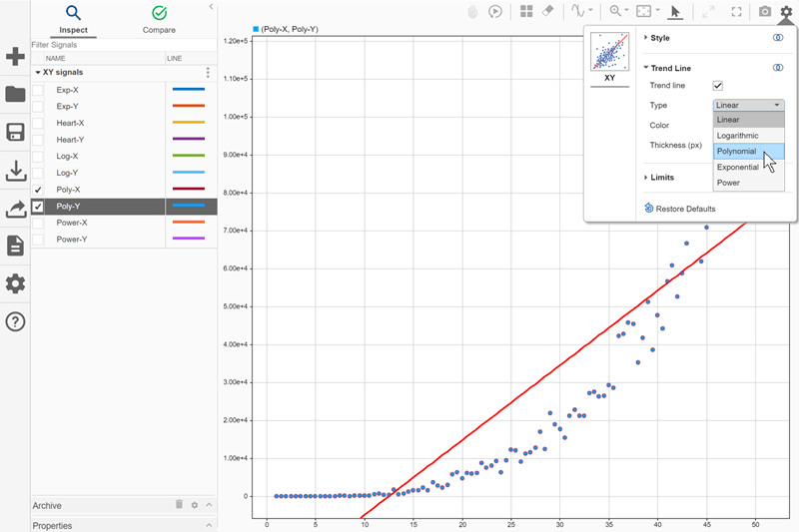
Task: Check the Log-X signal checkbox
Action: 38,157
